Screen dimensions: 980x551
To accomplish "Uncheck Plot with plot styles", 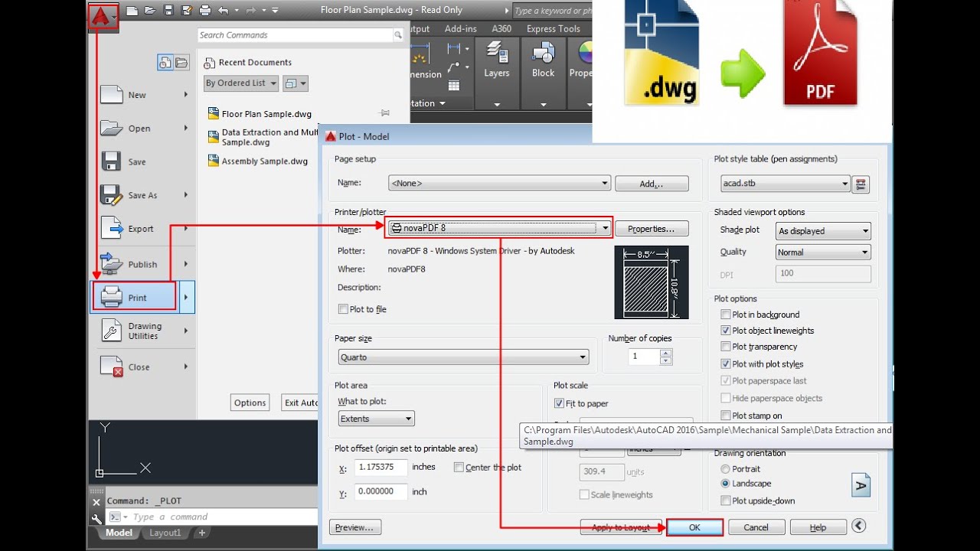I will point(726,364).
